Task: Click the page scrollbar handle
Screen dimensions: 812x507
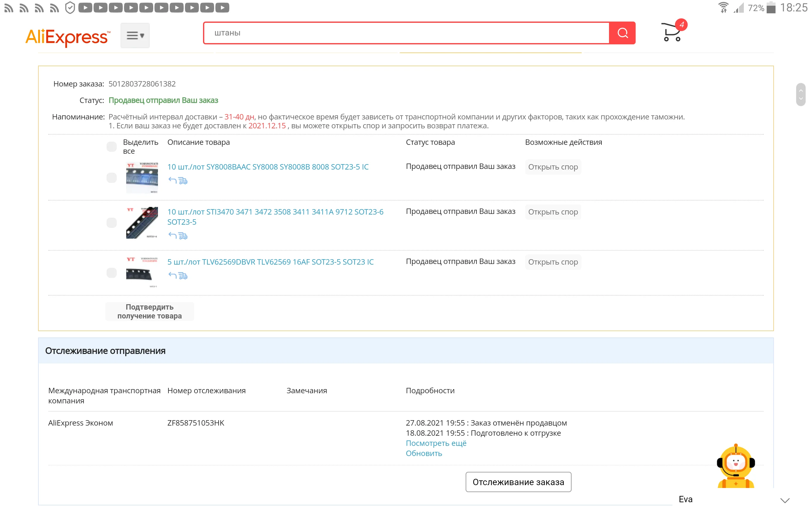Action: pyautogui.click(x=801, y=94)
